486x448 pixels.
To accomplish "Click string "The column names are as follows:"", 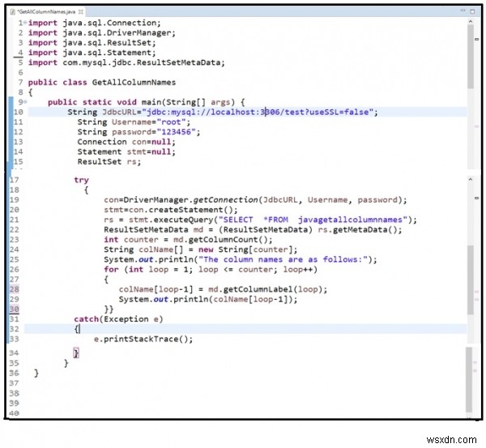I will [283, 259].
